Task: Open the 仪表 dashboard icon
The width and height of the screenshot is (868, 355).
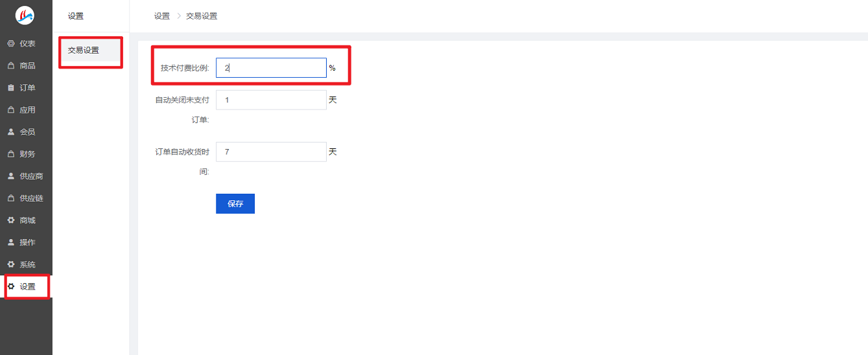Action: (x=10, y=43)
